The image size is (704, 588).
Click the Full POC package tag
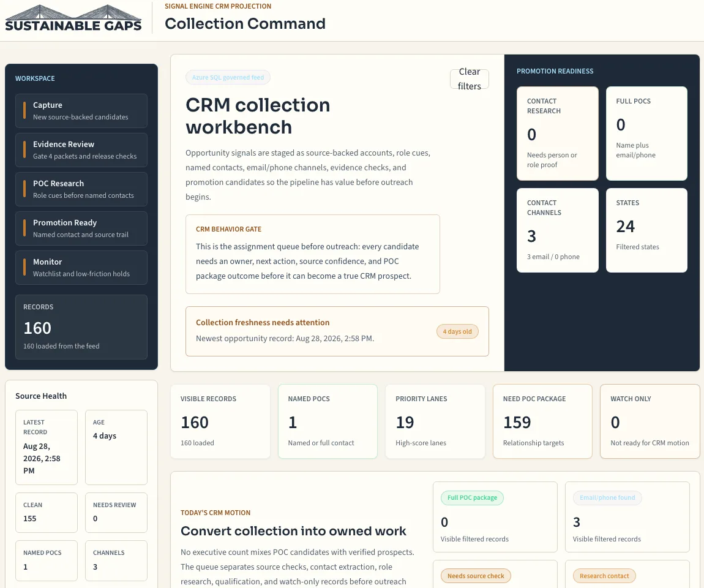coord(472,498)
